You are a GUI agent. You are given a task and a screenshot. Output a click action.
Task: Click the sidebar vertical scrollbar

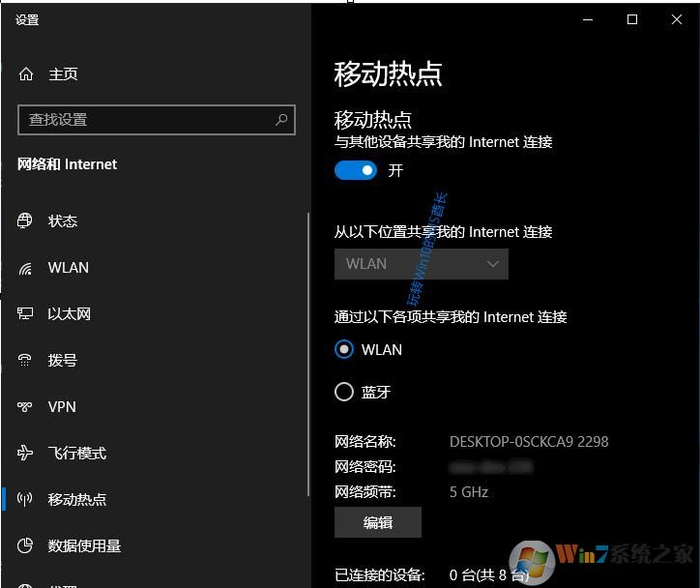(x=308, y=354)
